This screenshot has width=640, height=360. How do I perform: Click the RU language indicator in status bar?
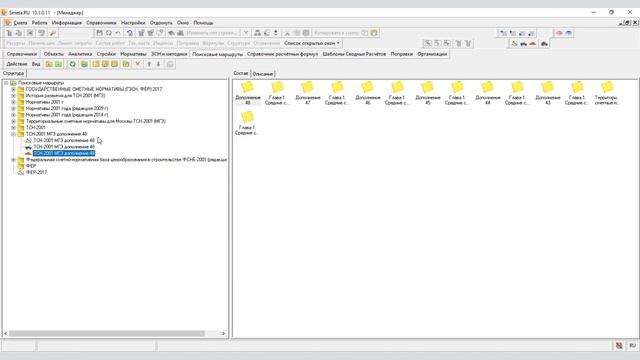point(632,346)
